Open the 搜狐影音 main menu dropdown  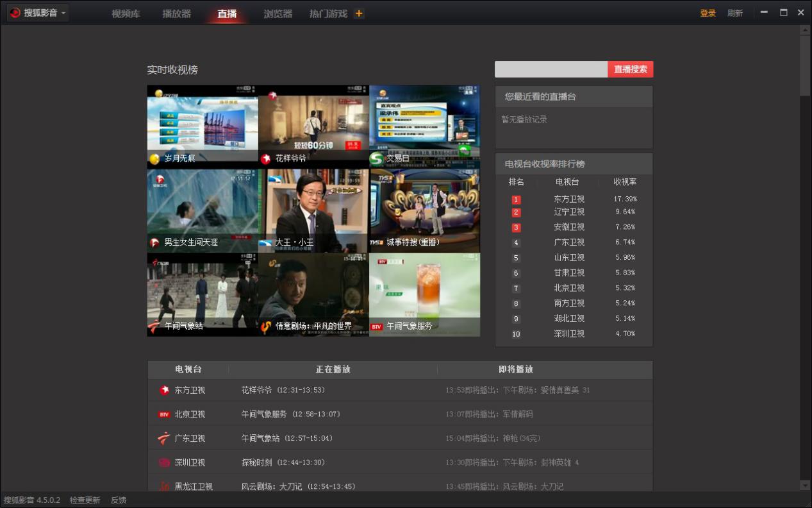(x=63, y=13)
